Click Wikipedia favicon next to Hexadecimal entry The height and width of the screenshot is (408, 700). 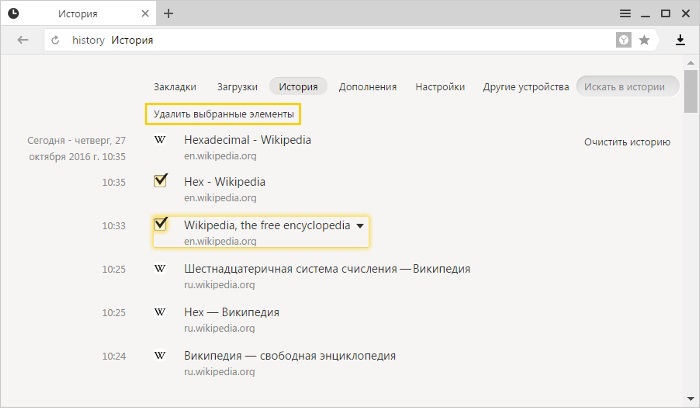pyautogui.click(x=160, y=140)
